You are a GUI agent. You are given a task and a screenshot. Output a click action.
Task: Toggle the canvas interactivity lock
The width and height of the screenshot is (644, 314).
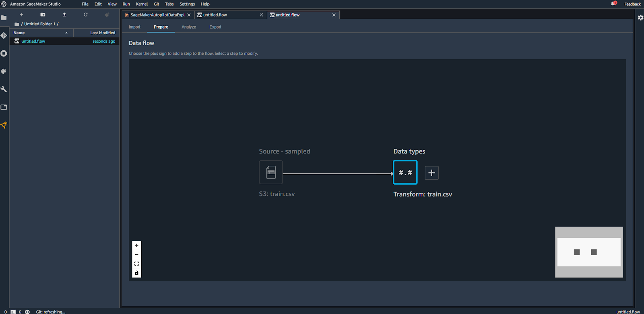(136, 273)
